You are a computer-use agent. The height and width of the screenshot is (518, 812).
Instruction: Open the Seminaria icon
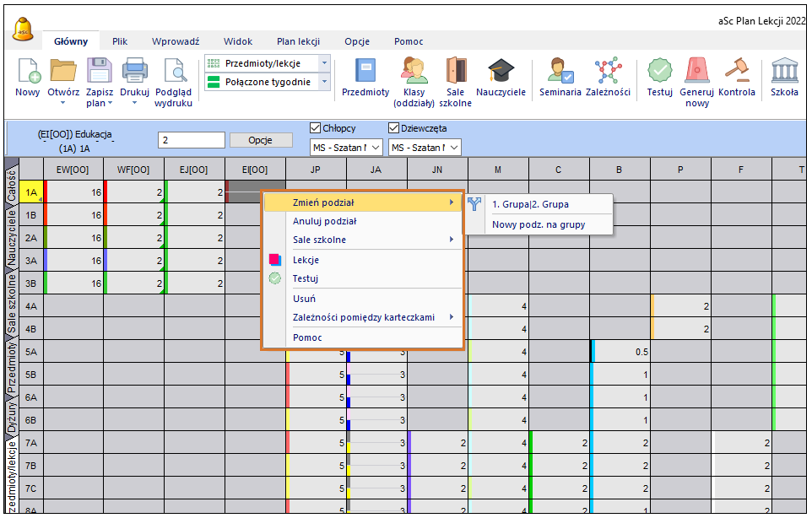560,70
